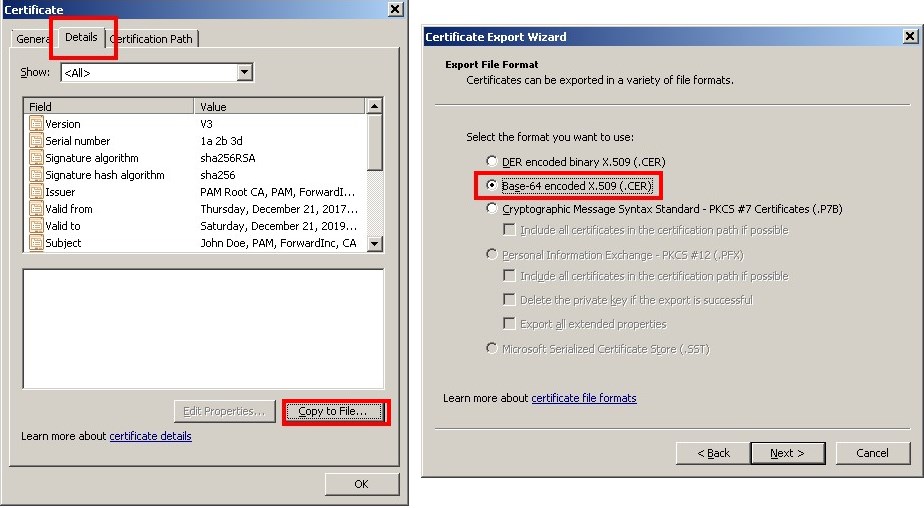Select the Signature hash algorithm row text
Image resolution: width=924 pixels, height=508 pixels.
[105, 175]
